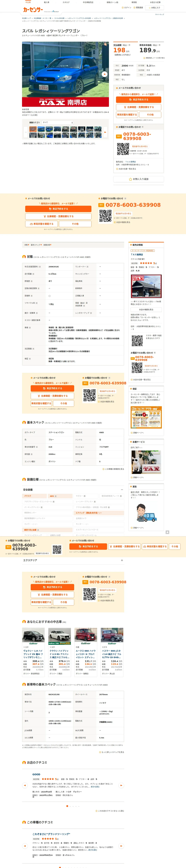Click the star icon in お気に入り追加

point(130,179)
